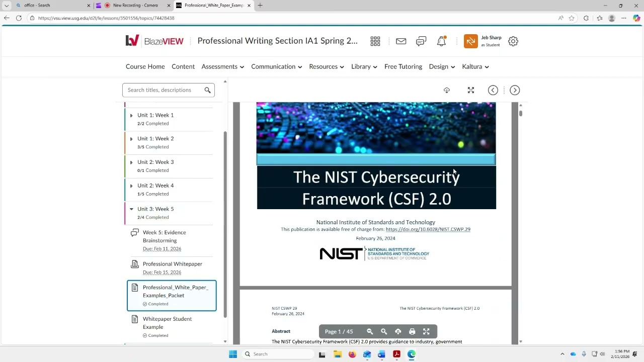
Task: Open Free Tutoring navigation item
Action: [403, 66]
